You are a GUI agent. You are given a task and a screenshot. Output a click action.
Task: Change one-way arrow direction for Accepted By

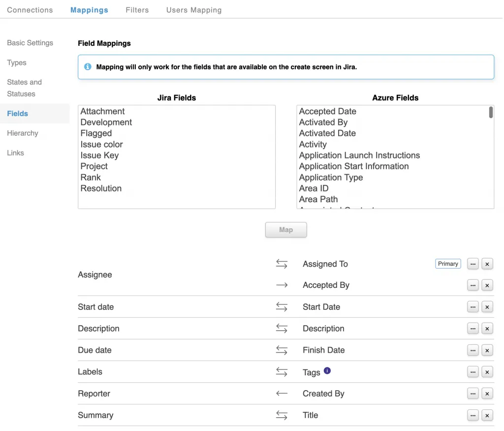(282, 285)
